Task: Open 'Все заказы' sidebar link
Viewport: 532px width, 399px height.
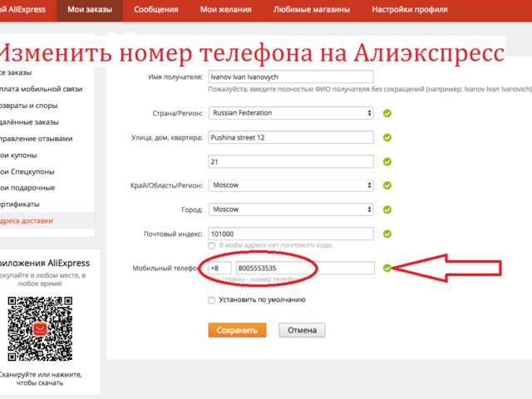Action: (x=16, y=72)
